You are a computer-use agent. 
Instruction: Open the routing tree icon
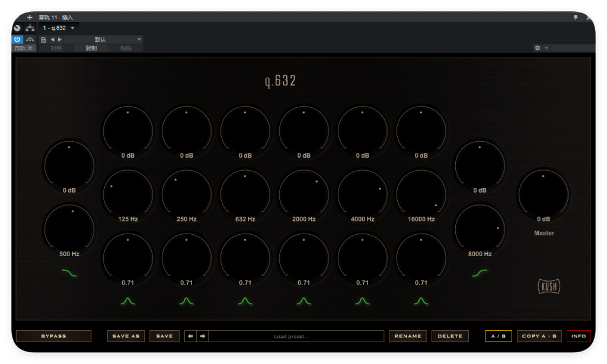tap(30, 28)
